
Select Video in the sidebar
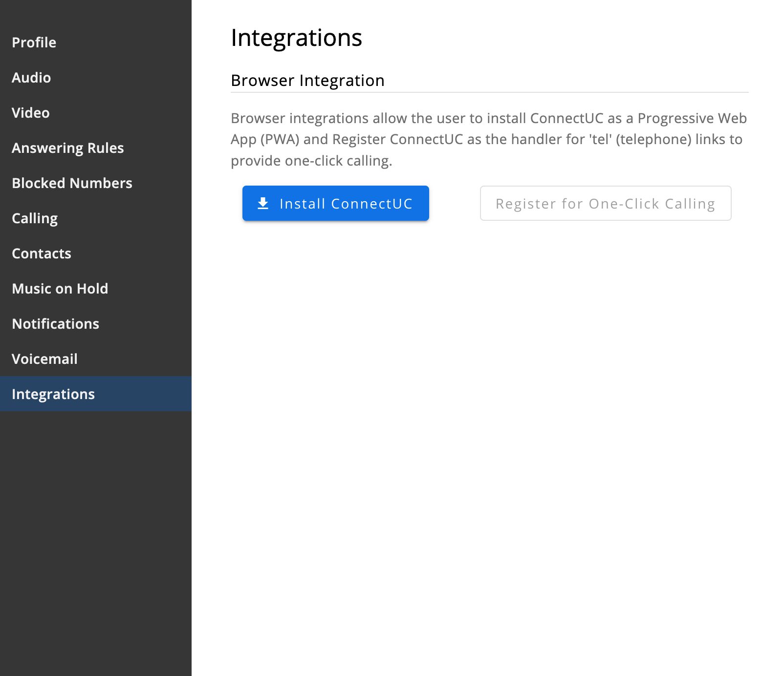(31, 113)
